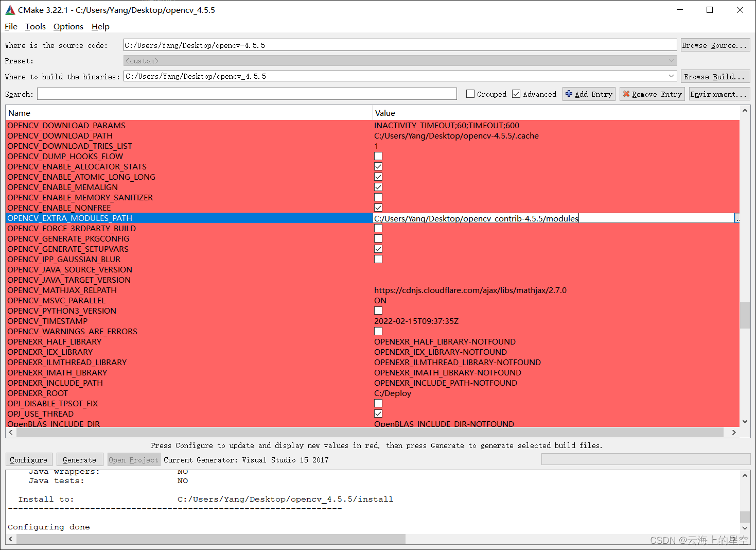Click the Add Entry plus icon
756x550 pixels.
tap(569, 94)
